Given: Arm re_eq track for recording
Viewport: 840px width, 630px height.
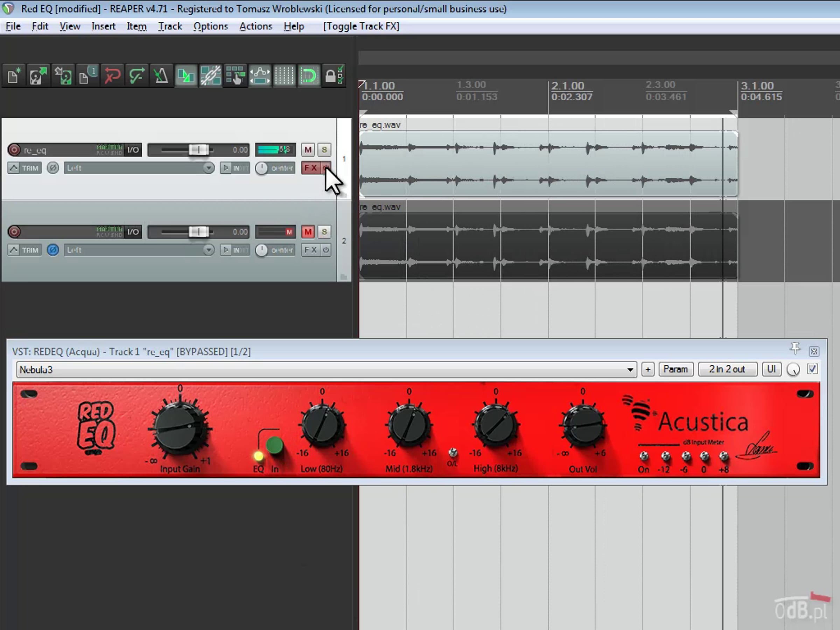Looking at the screenshot, I should pos(14,149).
